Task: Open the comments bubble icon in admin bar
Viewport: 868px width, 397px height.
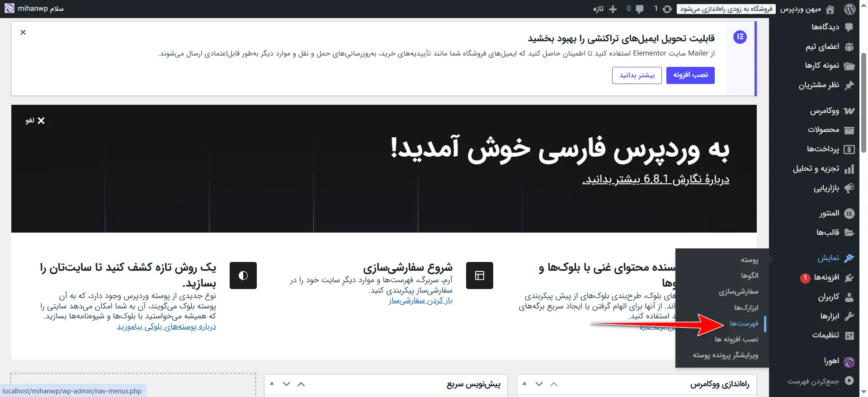Action: 639,9
